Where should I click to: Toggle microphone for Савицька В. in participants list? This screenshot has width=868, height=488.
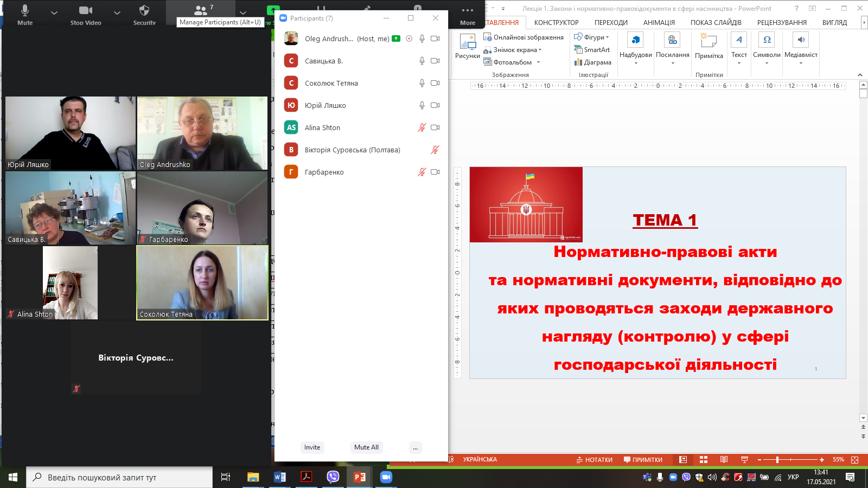coord(422,61)
